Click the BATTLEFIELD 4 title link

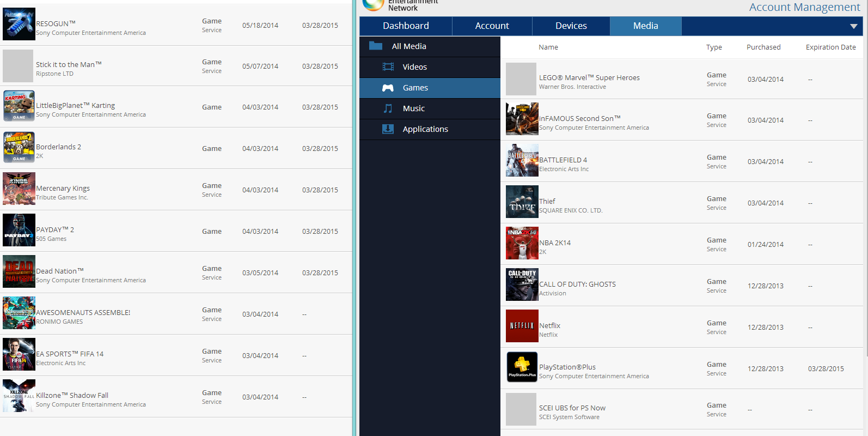pos(563,160)
